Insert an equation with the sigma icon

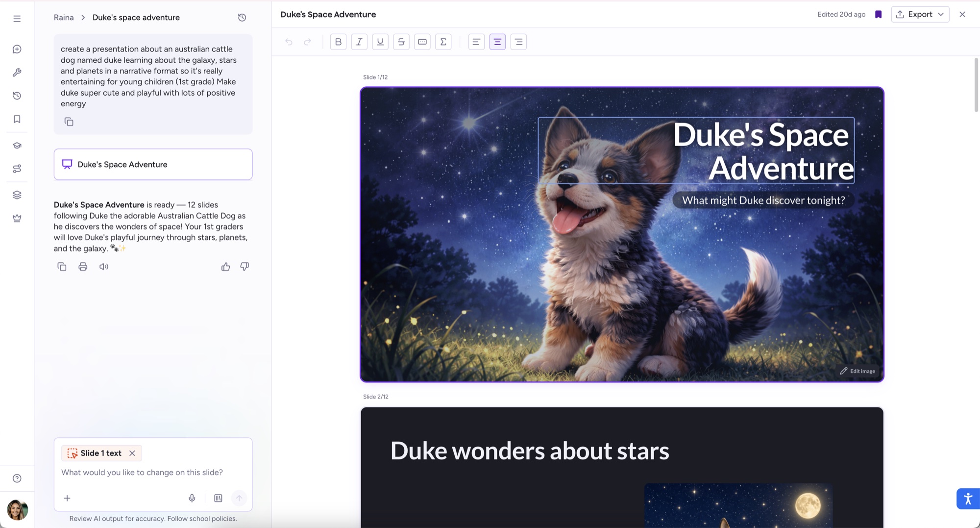coord(443,42)
